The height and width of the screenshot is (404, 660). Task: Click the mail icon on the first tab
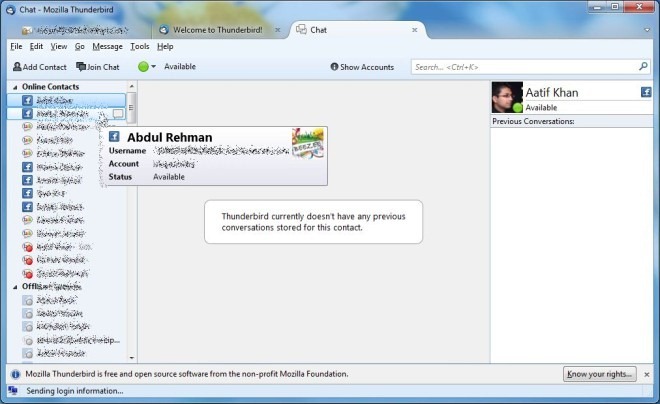click(27, 30)
